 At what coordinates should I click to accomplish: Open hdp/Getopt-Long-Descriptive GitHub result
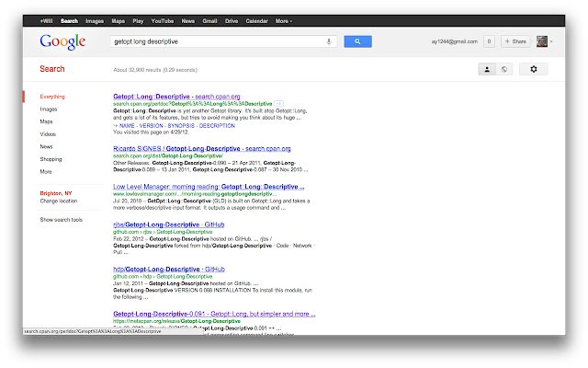click(x=169, y=270)
